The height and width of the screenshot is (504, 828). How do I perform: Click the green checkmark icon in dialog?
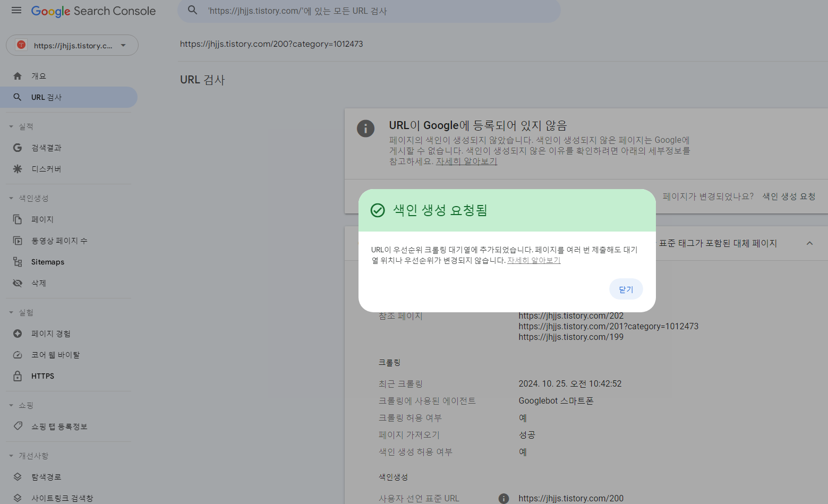378,210
